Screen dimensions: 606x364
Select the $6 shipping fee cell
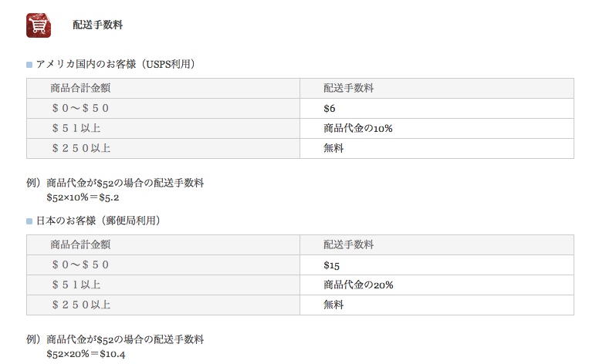pyautogui.click(x=330, y=109)
